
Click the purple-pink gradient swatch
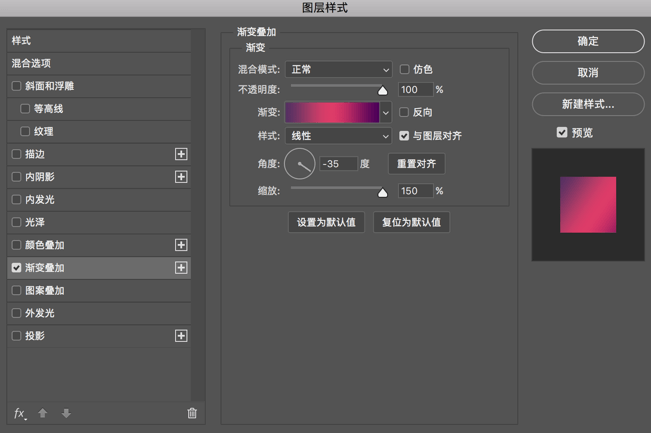click(x=332, y=113)
